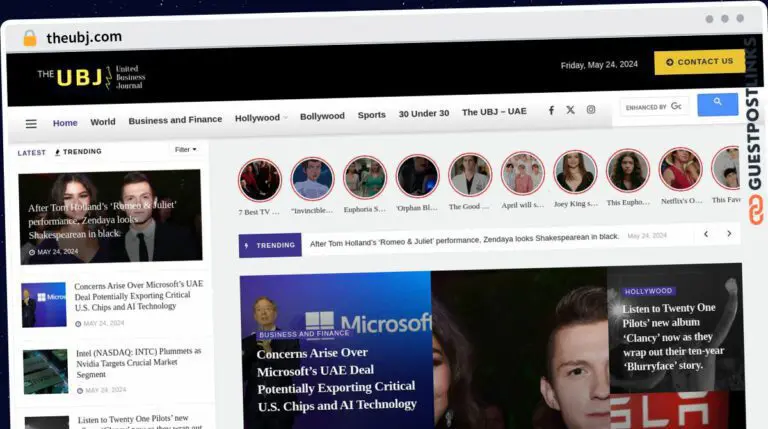Viewport: 768px width, 429px height.
Task: Open the Facebook social icon
Action: [551, 110]
